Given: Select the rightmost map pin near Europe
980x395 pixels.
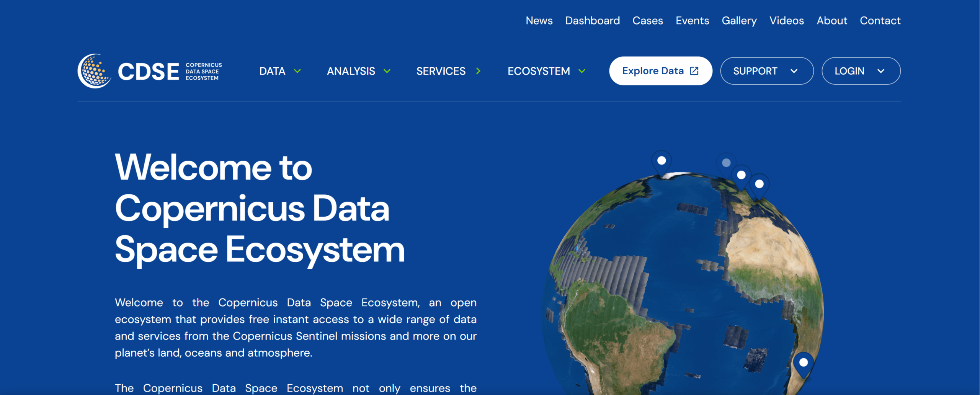Looking at the screenshot, I should [x=759, y=185].
